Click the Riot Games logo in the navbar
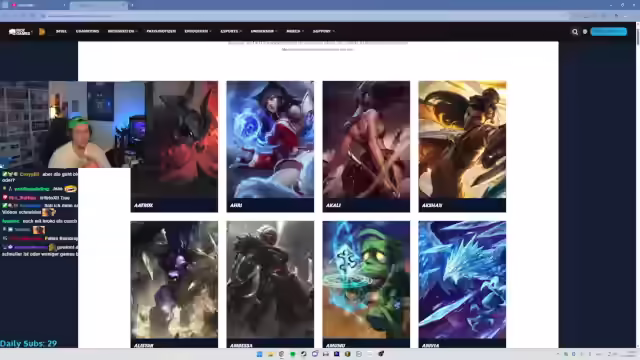This screenshot has width=640, height=360. click(20, 31)
